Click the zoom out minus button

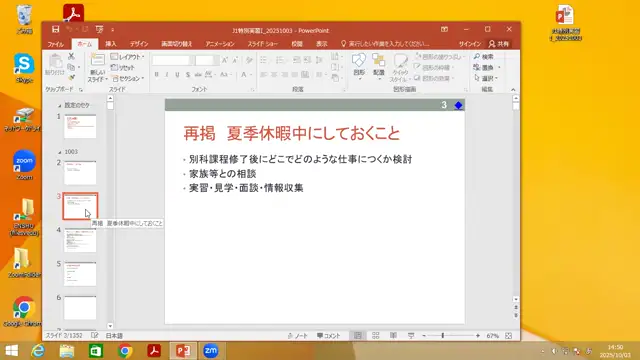(x=424, y=336)
